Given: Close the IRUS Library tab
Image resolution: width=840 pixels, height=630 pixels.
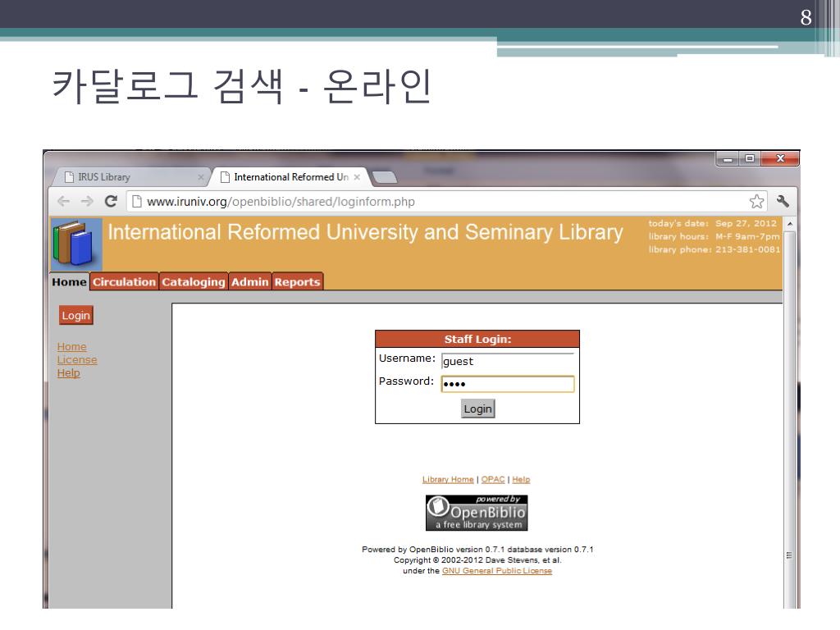Looking at the screenshot, I should [x=201, y=177].
